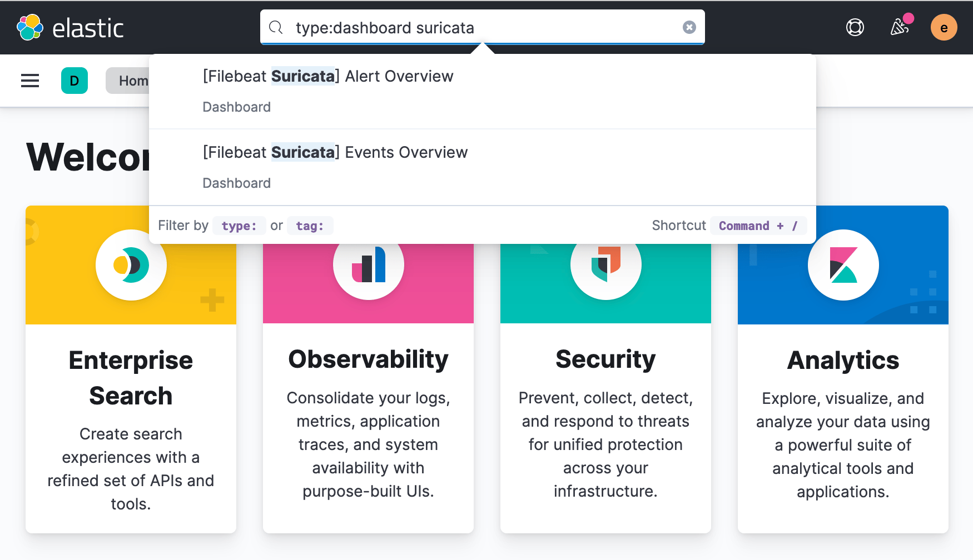Click the Observability logo icon
Screen dimensions: 973x560
coord(369,265)
